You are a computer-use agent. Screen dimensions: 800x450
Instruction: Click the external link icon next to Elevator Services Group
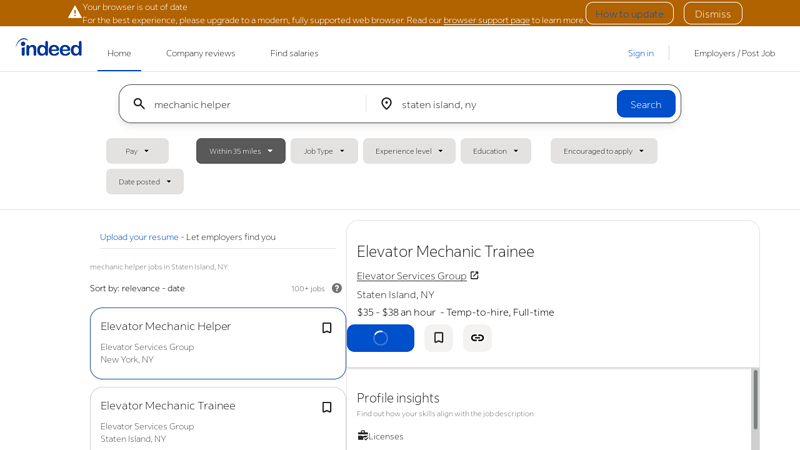tap(474, 276)
